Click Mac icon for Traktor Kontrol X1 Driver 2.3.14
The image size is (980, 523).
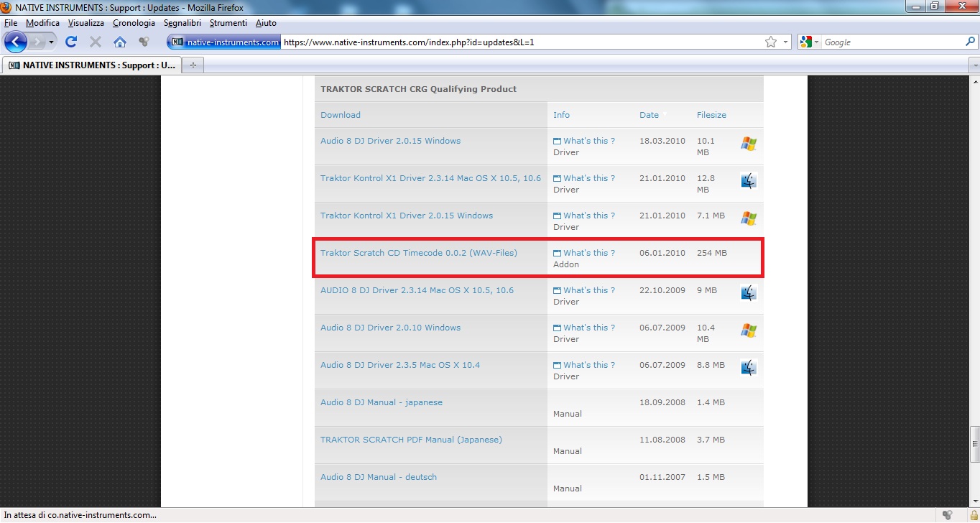point(749,181)
